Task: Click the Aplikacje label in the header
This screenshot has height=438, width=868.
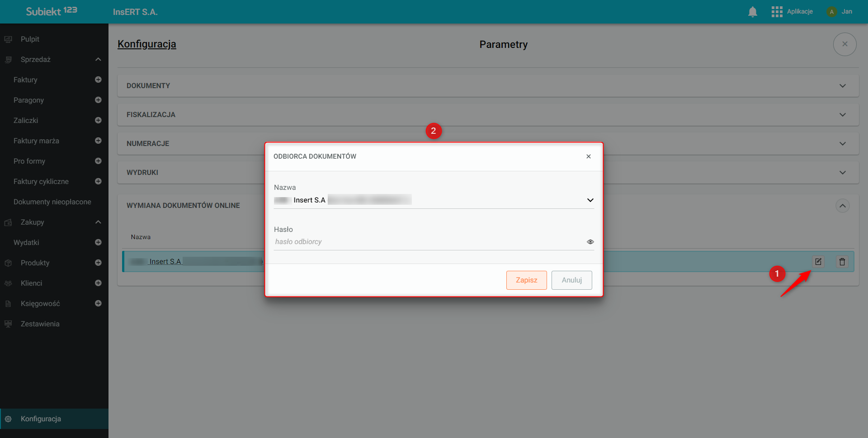Action: (x=800, y=12)
